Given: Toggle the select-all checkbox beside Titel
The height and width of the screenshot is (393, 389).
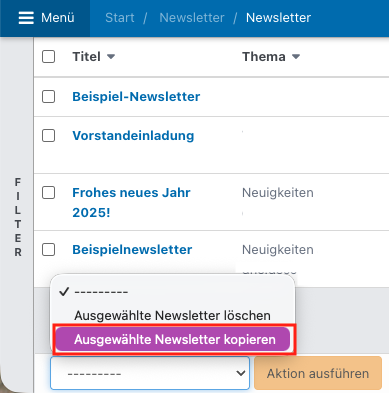Looking at the screenshot, I should [x=49, y=57].
